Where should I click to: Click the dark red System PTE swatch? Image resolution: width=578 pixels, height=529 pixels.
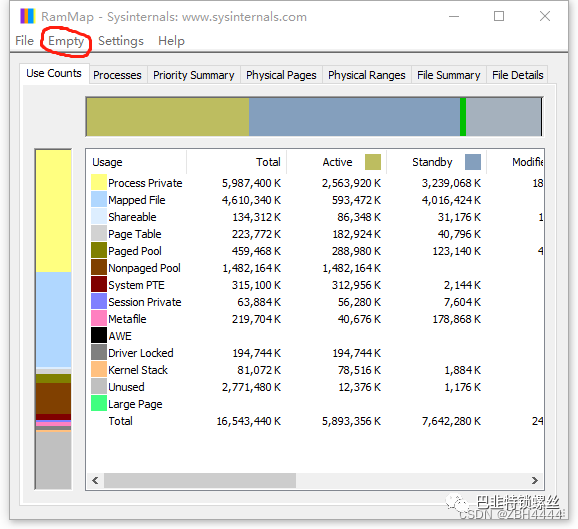click(x=99, y=285)
